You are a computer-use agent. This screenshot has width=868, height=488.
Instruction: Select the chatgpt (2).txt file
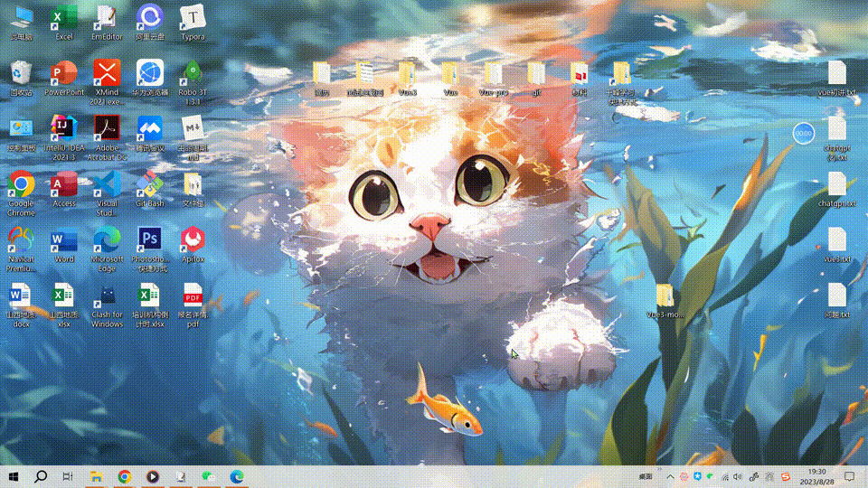click(836, 138)
